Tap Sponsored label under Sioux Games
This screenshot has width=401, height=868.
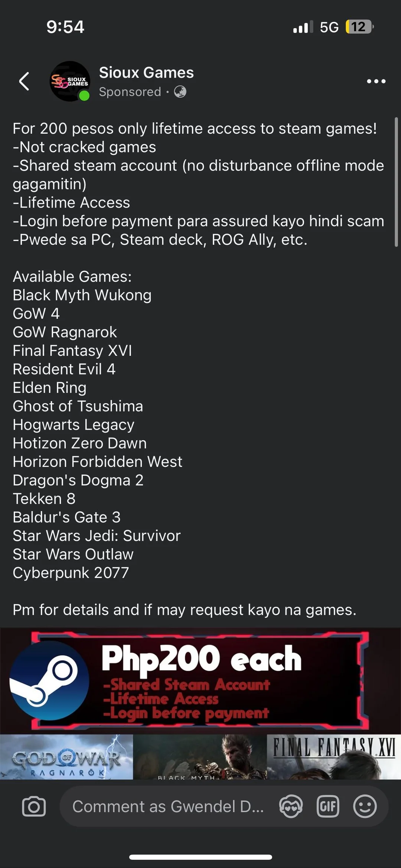coord(129,92)
